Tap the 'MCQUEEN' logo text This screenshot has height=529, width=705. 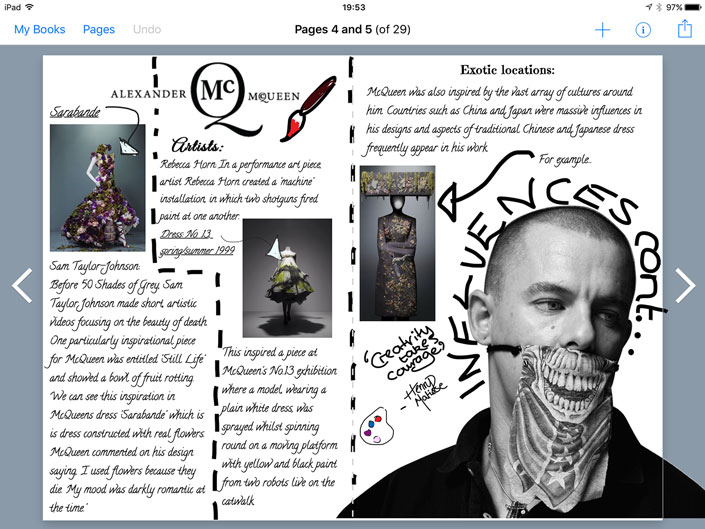pyautogui.click(x=274, y=97)
